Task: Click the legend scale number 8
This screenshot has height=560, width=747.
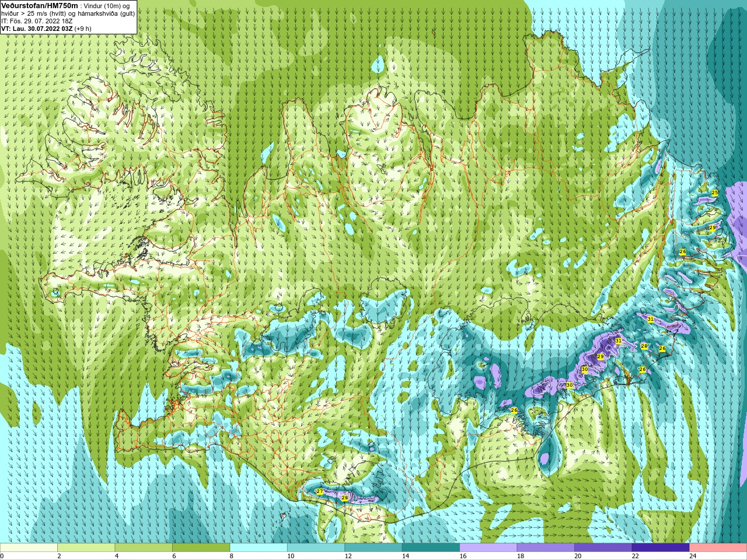Action: 231,556
